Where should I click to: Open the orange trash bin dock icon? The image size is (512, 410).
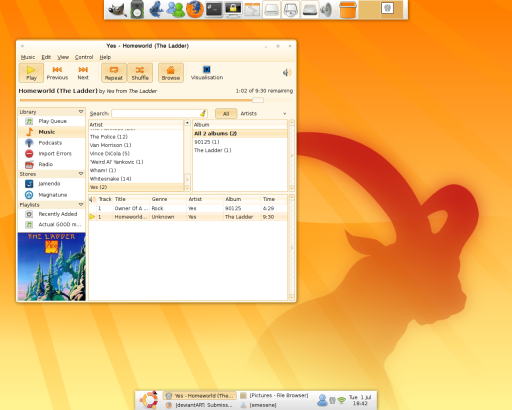point(348,9)
